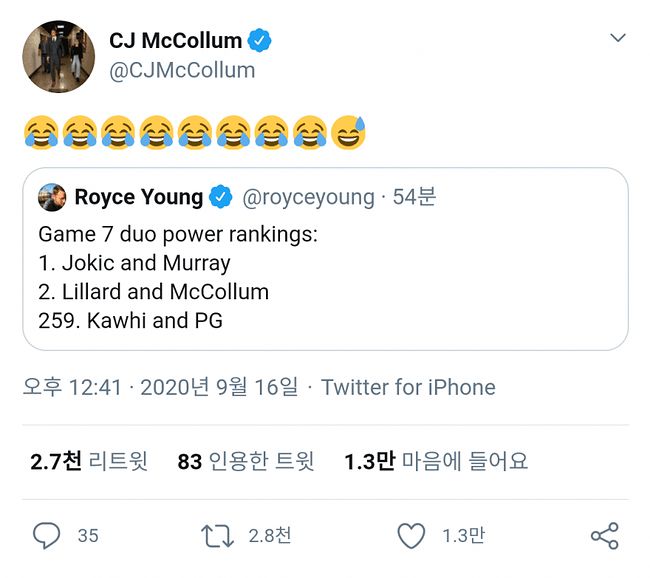Visit the @CJMcCollum handle link
This screenshot has height=578, width=650.
181,70
